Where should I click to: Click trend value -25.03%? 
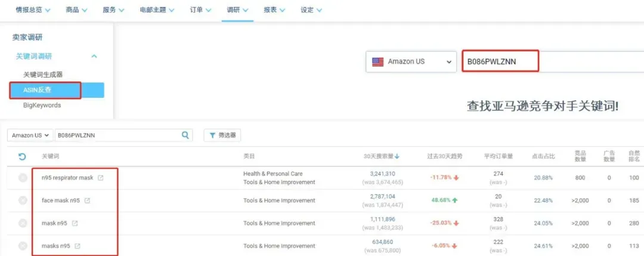pyautogui.click(x=441, y=223)
